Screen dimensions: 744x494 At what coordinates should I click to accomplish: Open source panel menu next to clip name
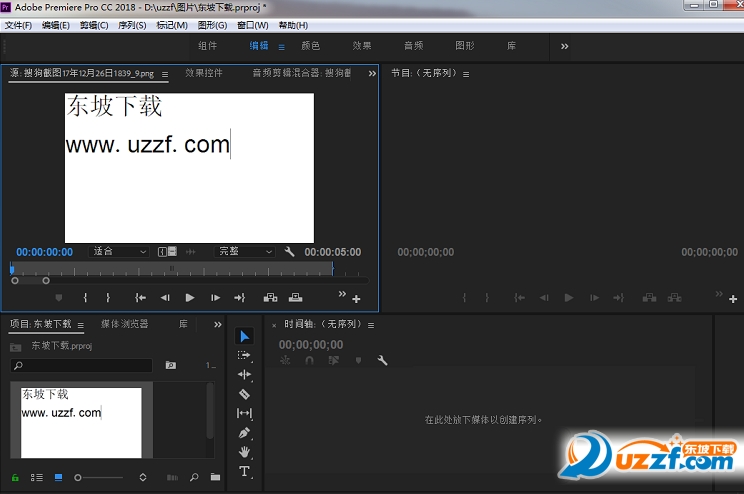tap(165, 75)
